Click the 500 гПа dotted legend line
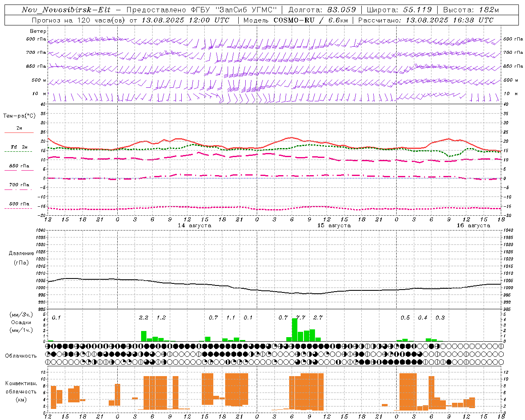This screenshot has height=420, width=525. 18,208
